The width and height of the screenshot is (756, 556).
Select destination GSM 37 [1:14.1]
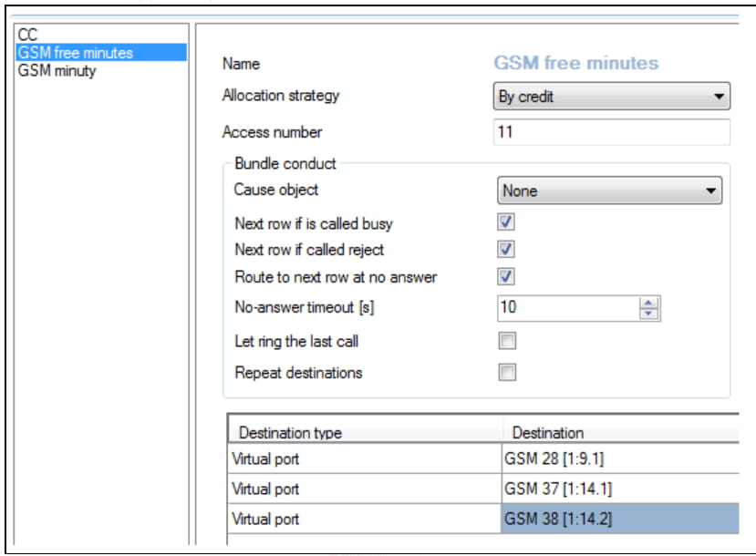(x=620, y=489)
